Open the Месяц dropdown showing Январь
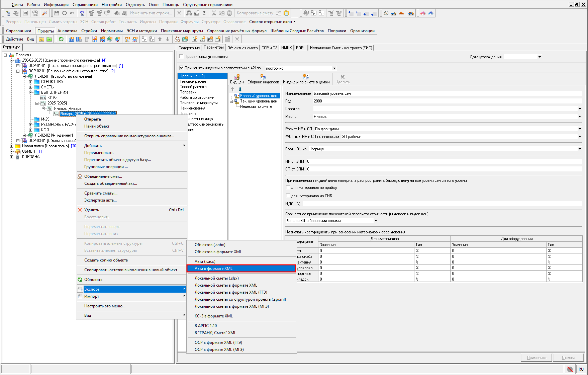Viewport: 588px width, 375px height. point(580,117)
